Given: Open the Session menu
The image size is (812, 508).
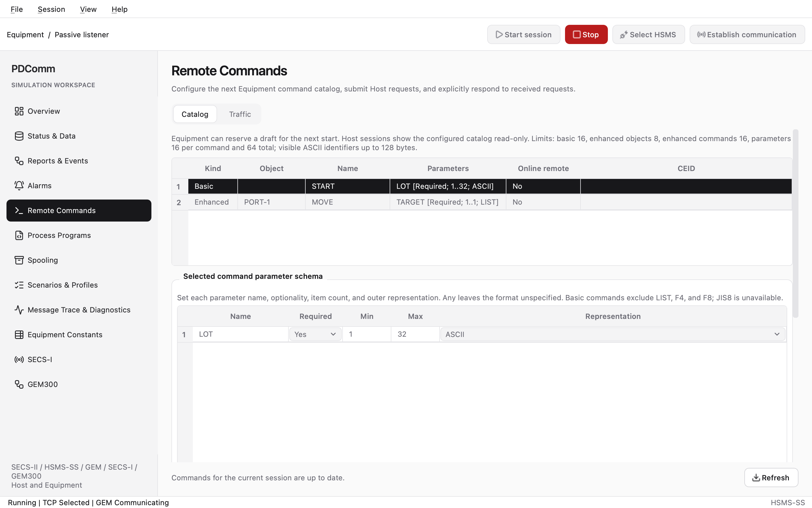Looking at the screenshot, I should pos(51,9).
